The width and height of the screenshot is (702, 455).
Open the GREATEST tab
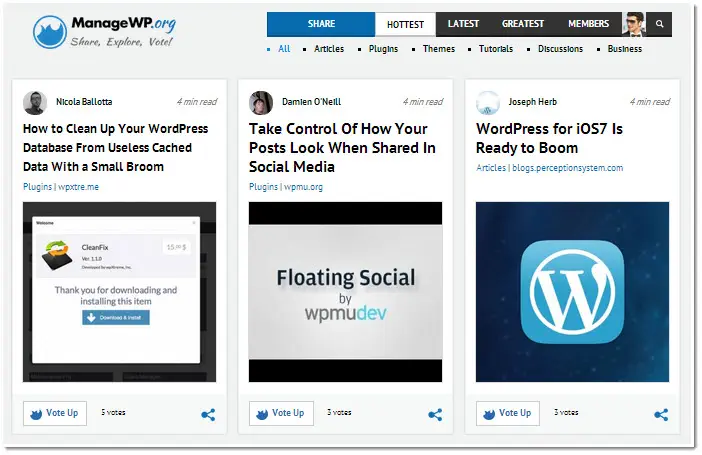[522, 24]
